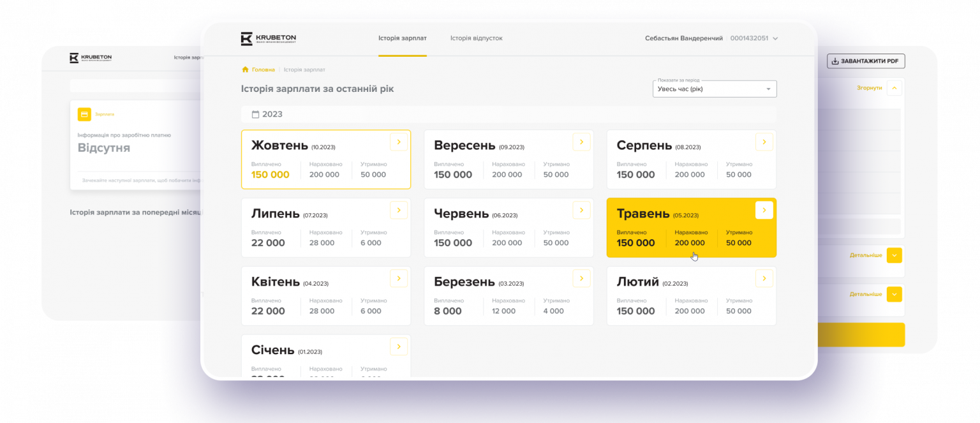This screenshot has height=423, width=980.
Task: Open Серпень card arrow button
Action: 764,142
